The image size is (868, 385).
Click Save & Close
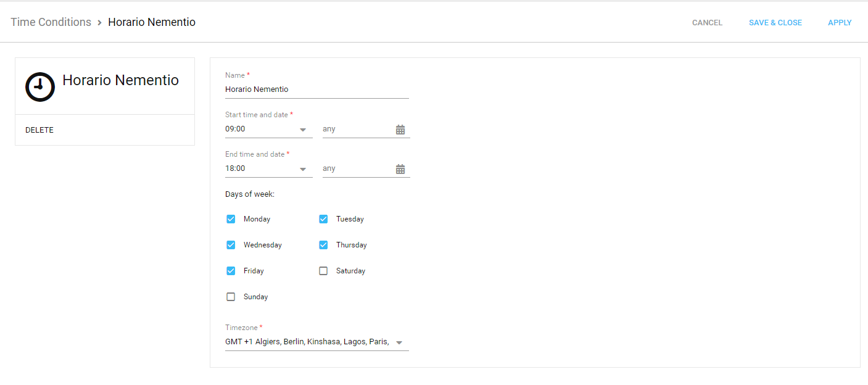coord(775,23)
